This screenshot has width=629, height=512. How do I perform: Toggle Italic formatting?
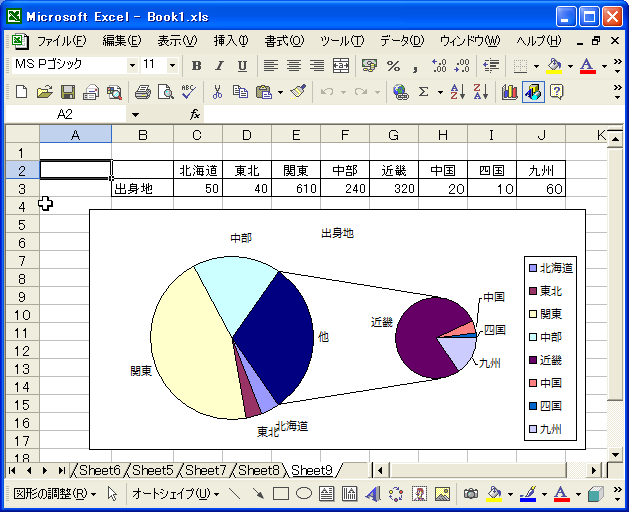(x=219, y=65)
